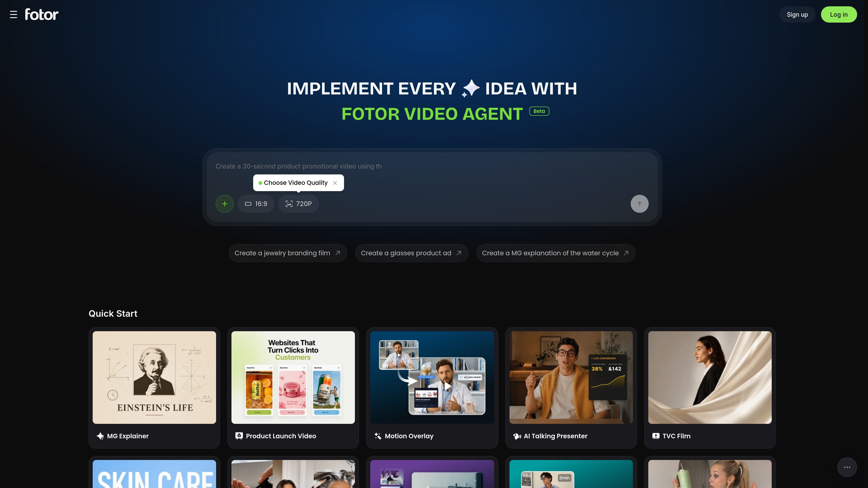Click the Choose Video Quality tooltip text
The height and width of the screenshot is (488, 868).
click(295, 183)
